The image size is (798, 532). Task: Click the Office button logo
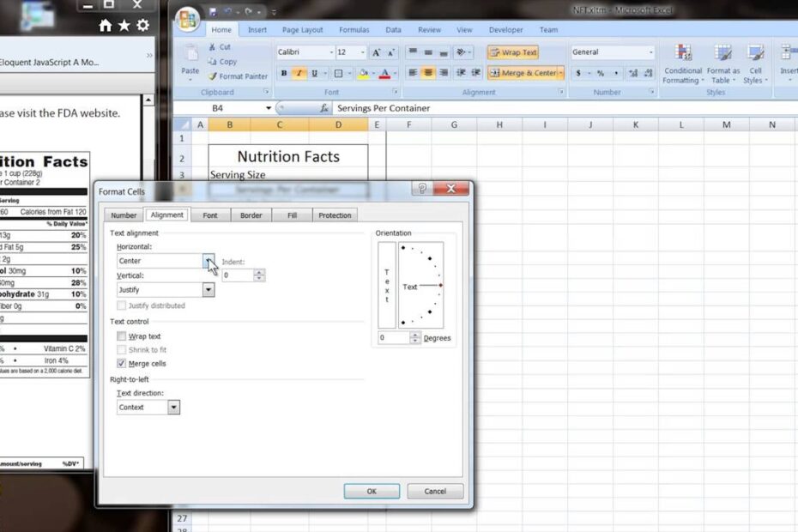point(186,20)
